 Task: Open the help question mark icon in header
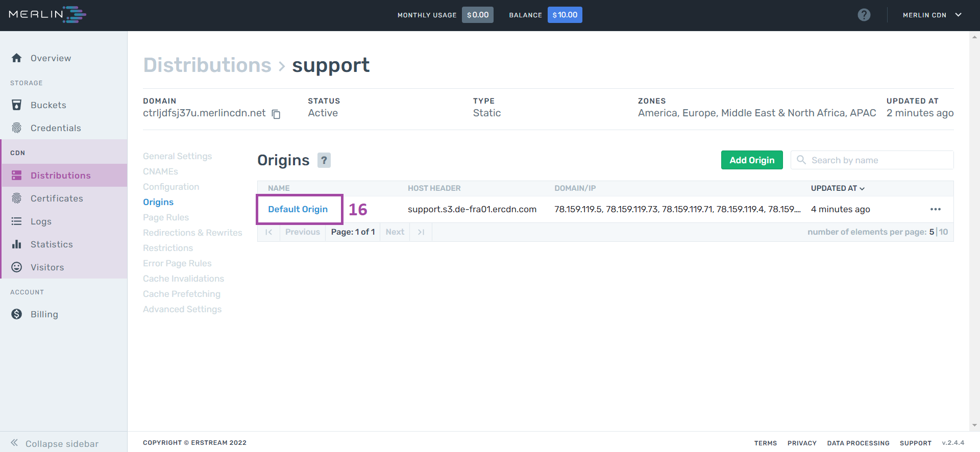click(x=864, y=15)
